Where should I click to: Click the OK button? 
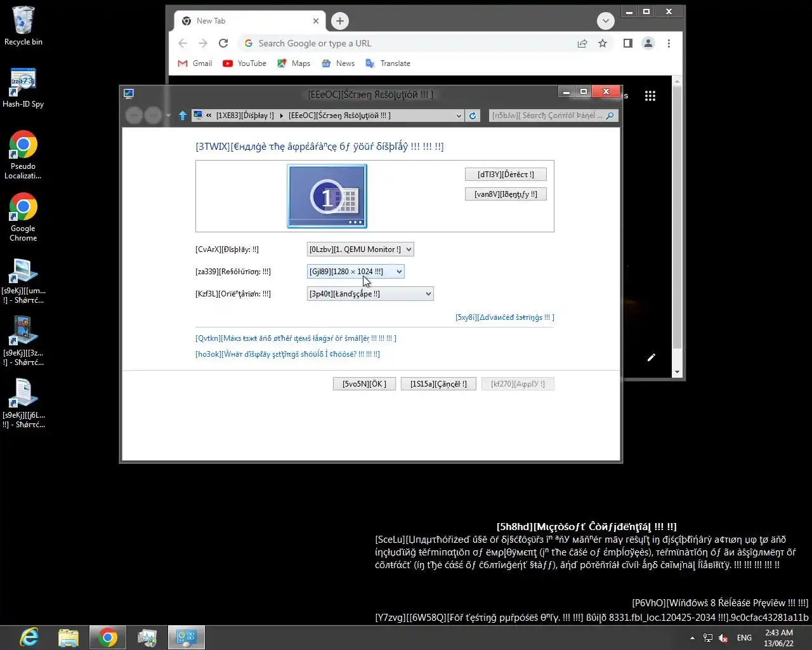[364, 384]
